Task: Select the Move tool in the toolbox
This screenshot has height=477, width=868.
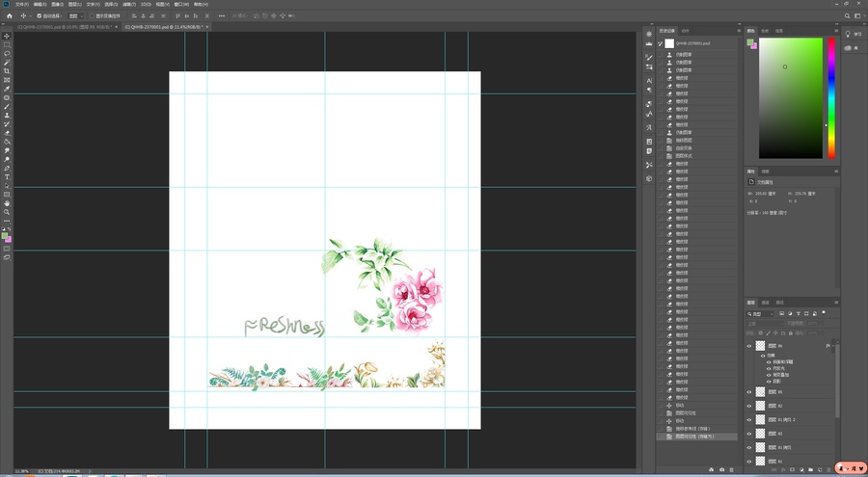Action: (x=7, y=36)
